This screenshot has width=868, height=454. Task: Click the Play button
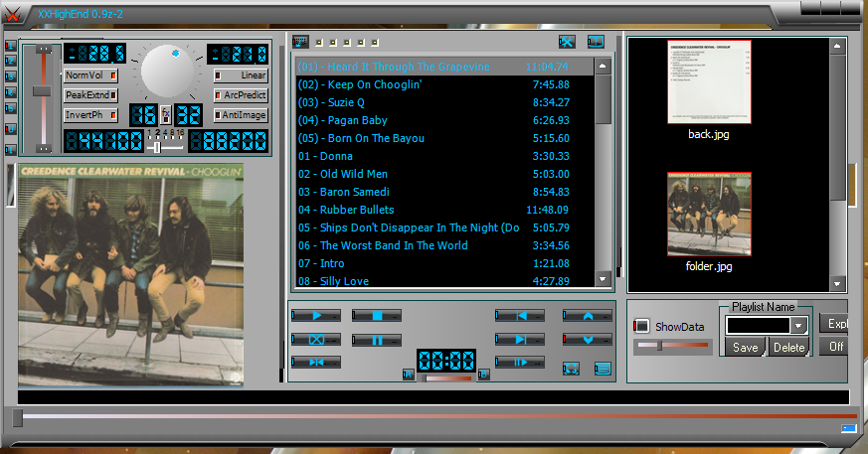coord(316,316)
